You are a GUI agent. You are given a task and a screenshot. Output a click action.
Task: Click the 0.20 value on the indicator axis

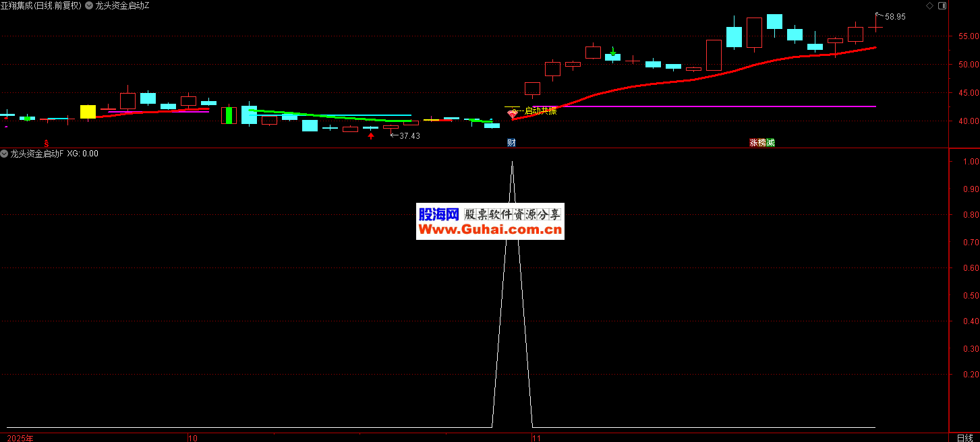[970, 375]
